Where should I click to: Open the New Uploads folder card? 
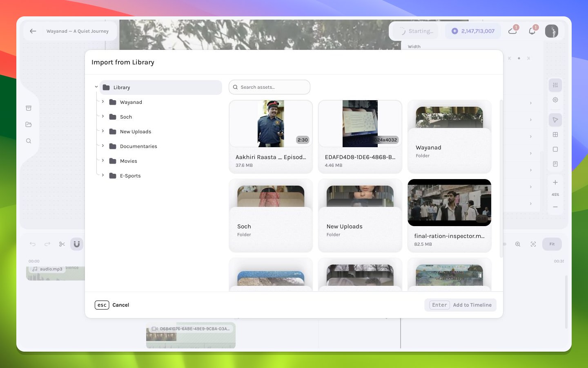360,215
